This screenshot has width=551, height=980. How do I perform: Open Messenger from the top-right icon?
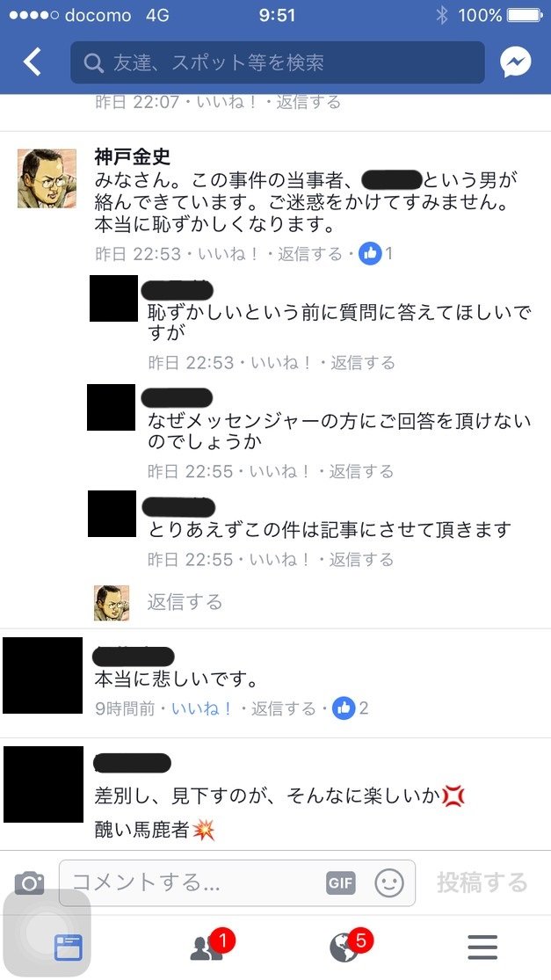tap(516, 62)
